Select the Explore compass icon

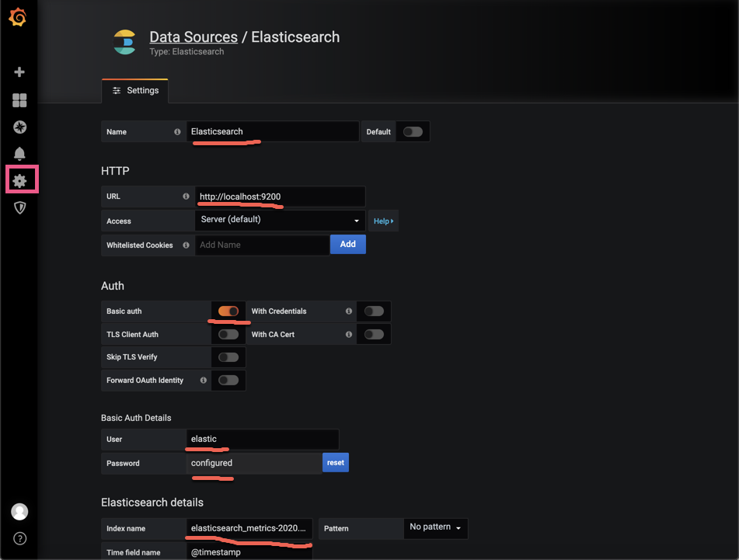pyautogui.click(x=19, y=127)
